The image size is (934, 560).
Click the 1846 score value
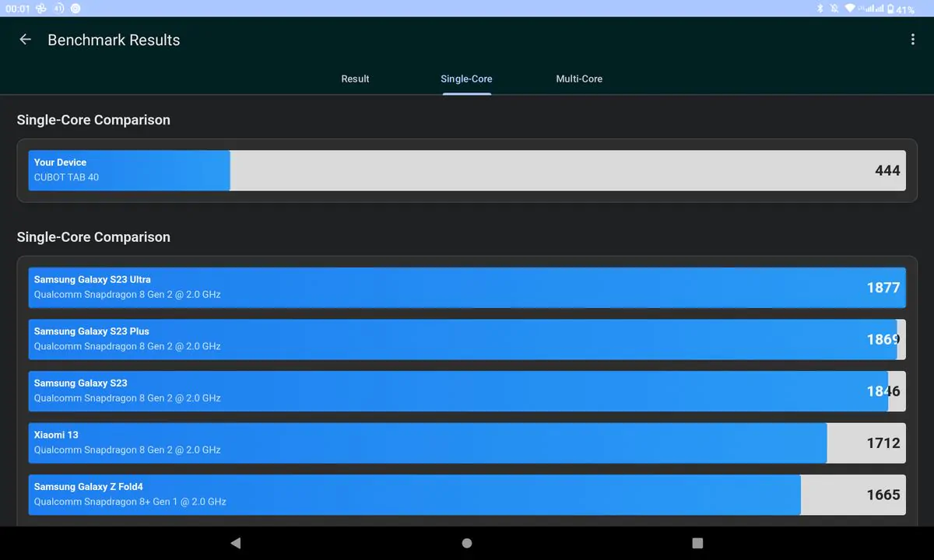tap(883, 391)
